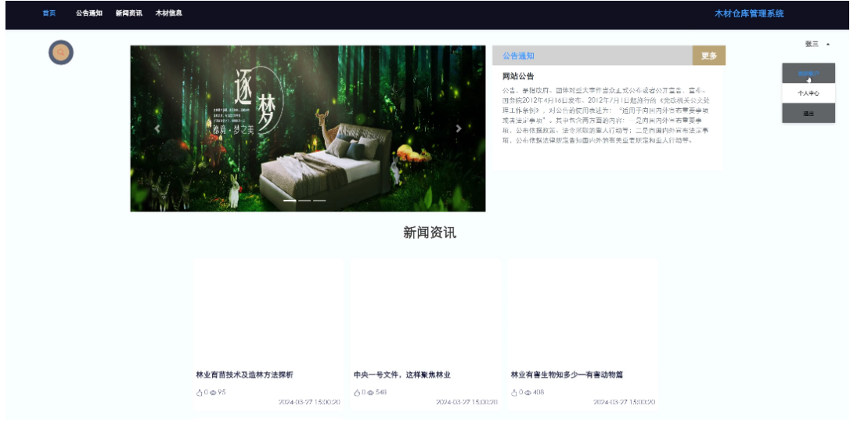The image size is (868, 427).
Task: Click thumbs-up icon on 林业育苗技术及造林方法探析 card
Action: click(x=200, y=393)
